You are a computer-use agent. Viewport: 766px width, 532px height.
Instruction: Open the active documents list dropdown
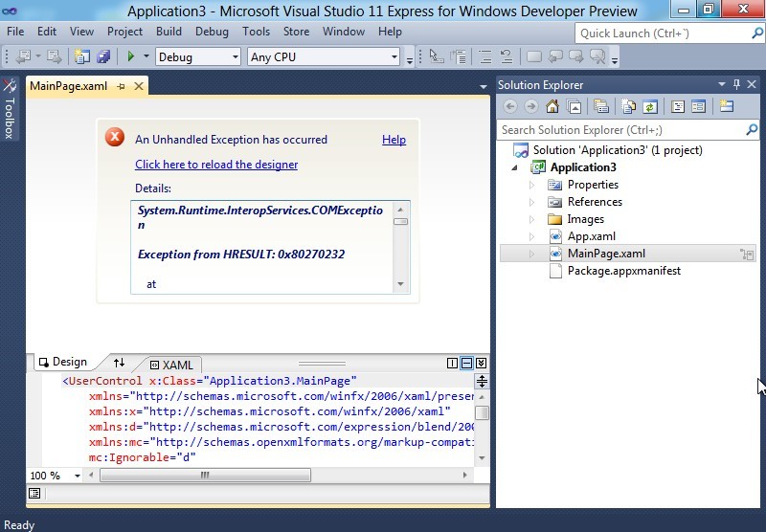click(484, 87)
